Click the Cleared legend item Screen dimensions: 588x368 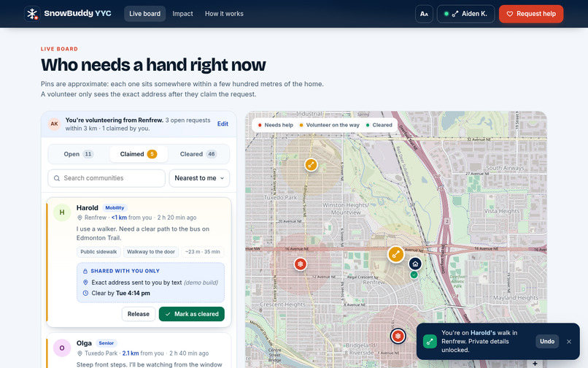coord(379,125)
